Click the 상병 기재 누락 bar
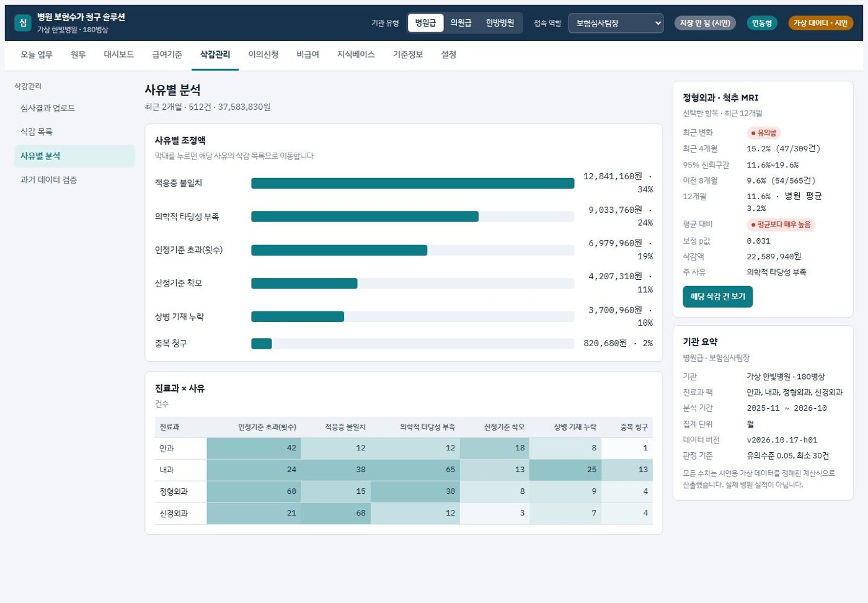 pos(298,316)
